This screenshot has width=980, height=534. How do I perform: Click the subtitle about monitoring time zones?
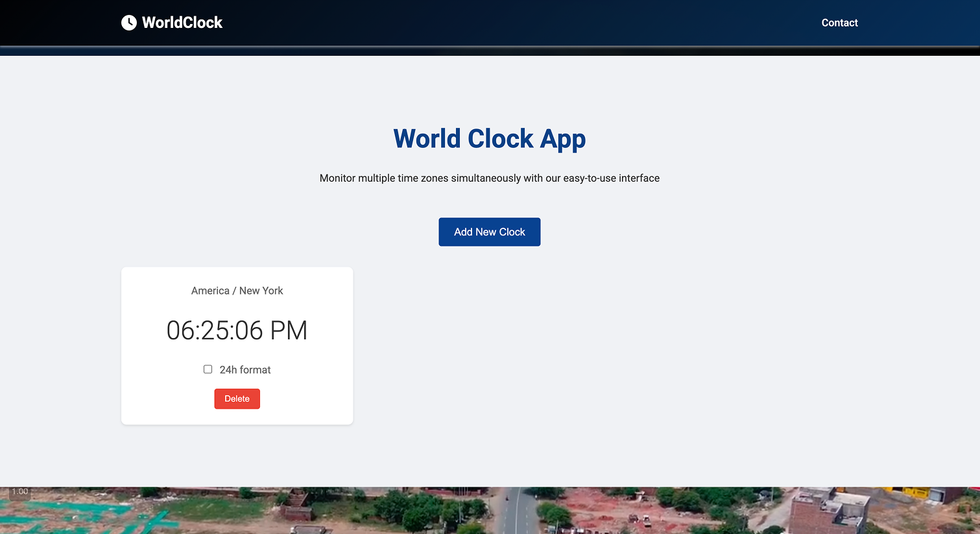tap(489, 178)
